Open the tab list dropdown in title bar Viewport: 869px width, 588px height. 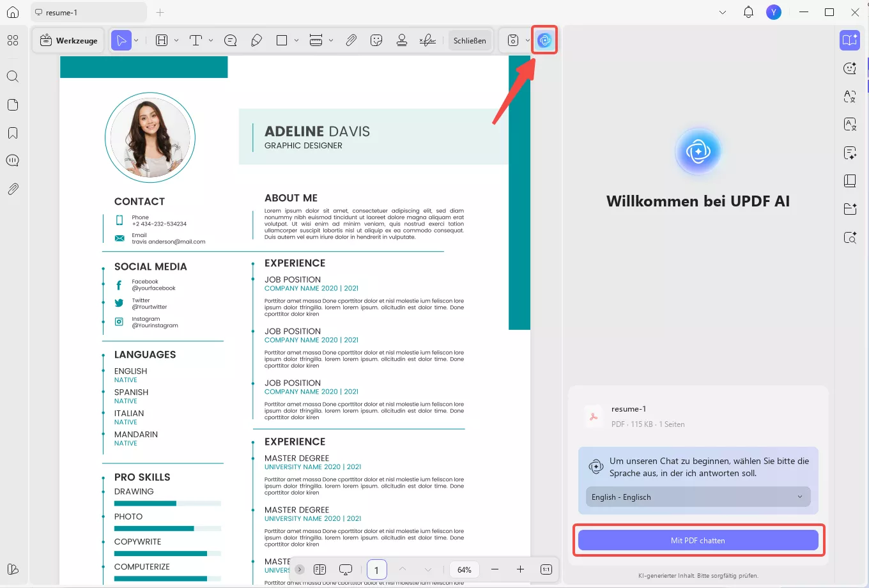pos(723,12)
